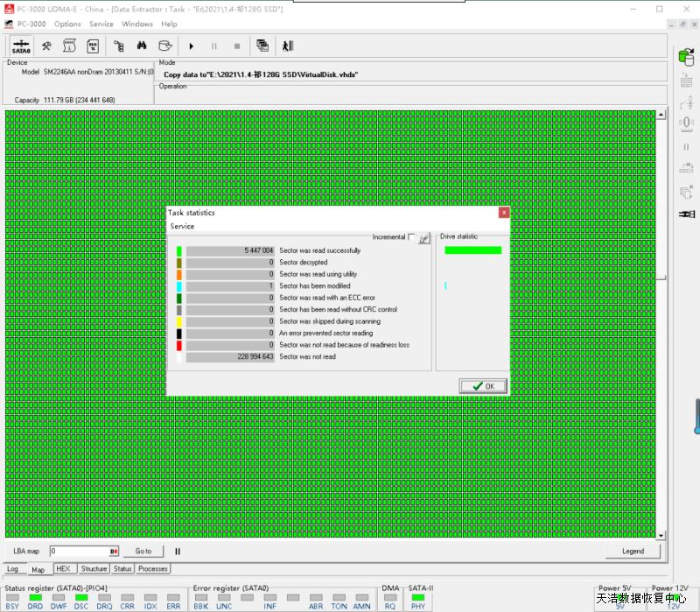The width and height of the screenshot is (700, 612).
Task: Open the Windows menu
Action: click(137, 24)
